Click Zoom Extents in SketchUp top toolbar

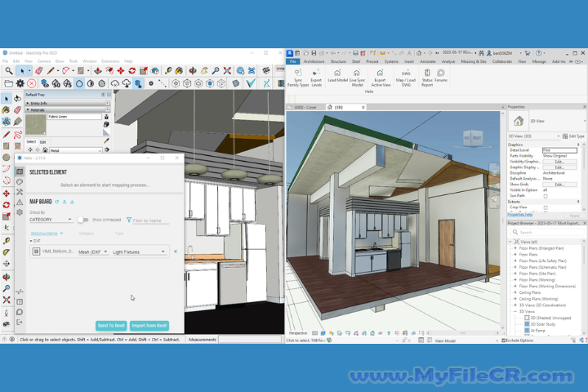coord(227,70)
